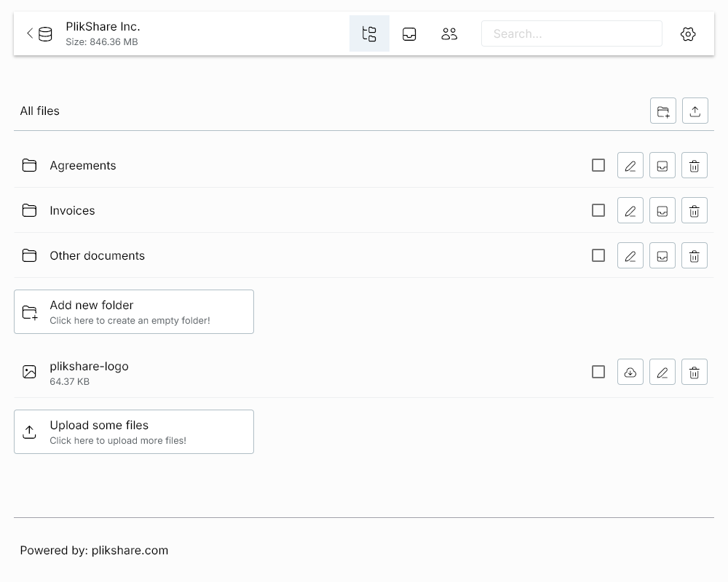Click the Upload some files card
728x582 pixels.
coord(134,431)
